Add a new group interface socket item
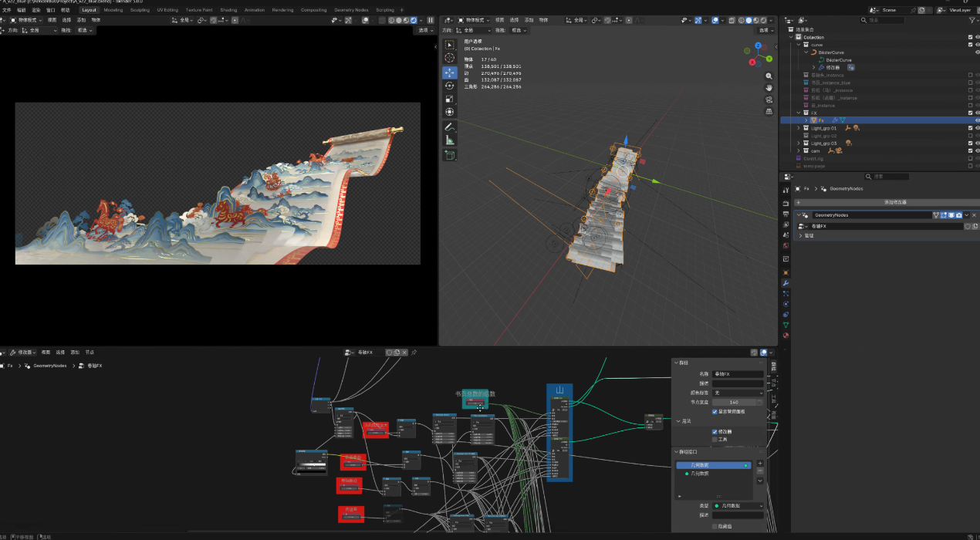980x540 pixels. [x=759, y=464]
